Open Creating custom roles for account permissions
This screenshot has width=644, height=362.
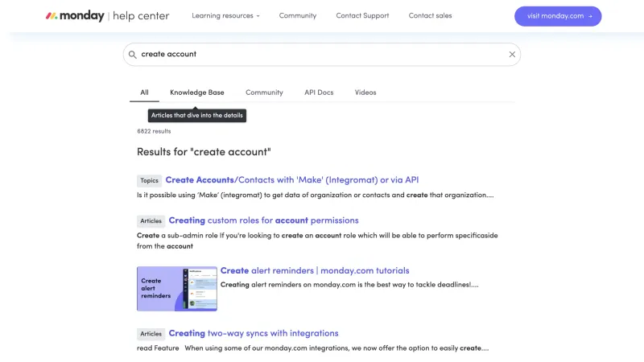click(x=263, y=220)
